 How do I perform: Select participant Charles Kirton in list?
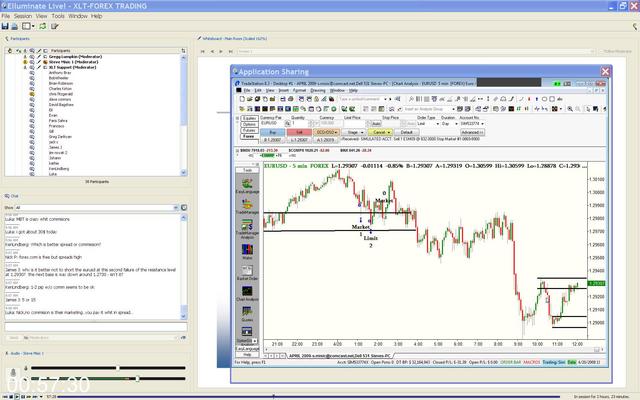[x=60, y=89]
